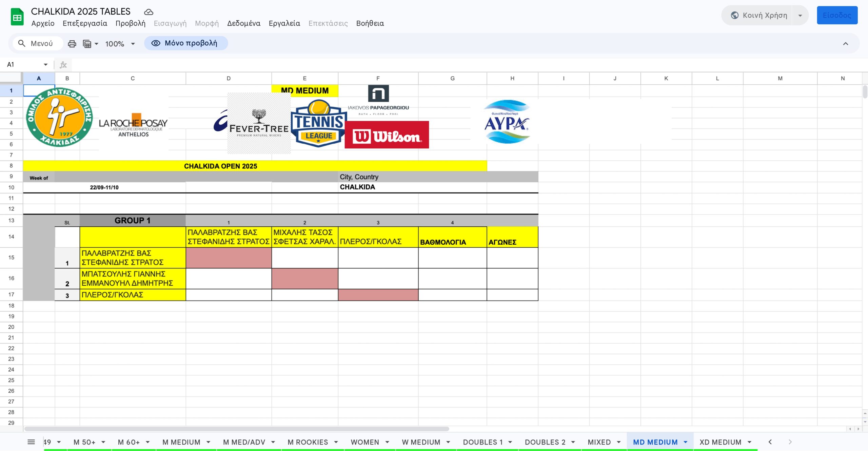Open the Βοήθεια menu
868x451 pixels.
click(x=370, y=23)
